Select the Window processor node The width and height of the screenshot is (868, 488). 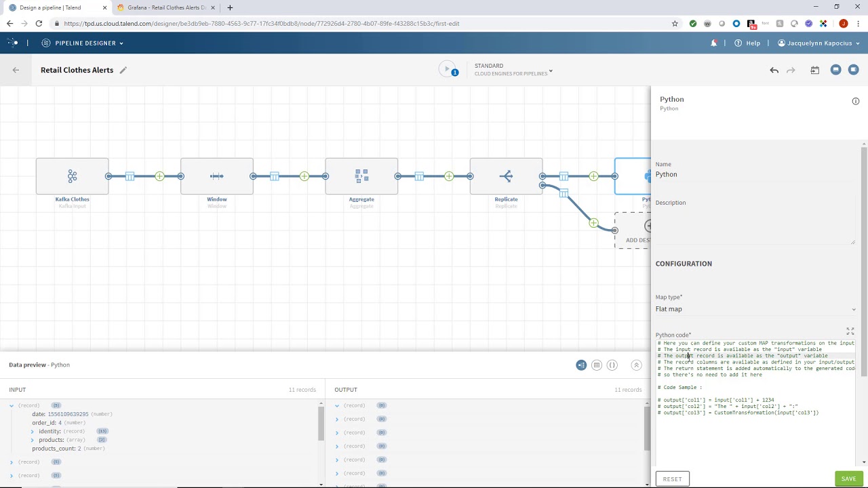click(217, 176)
